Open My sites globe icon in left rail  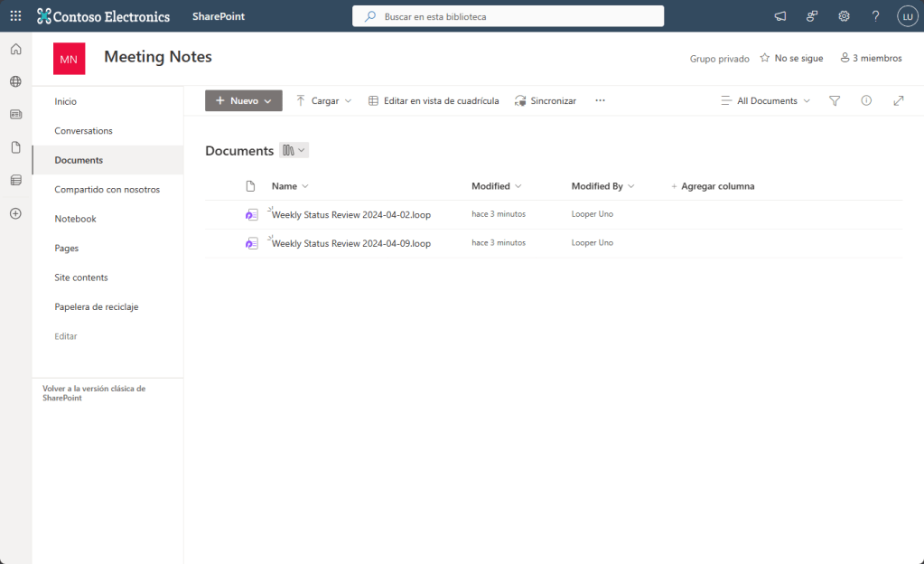click(x=15, y=81)
